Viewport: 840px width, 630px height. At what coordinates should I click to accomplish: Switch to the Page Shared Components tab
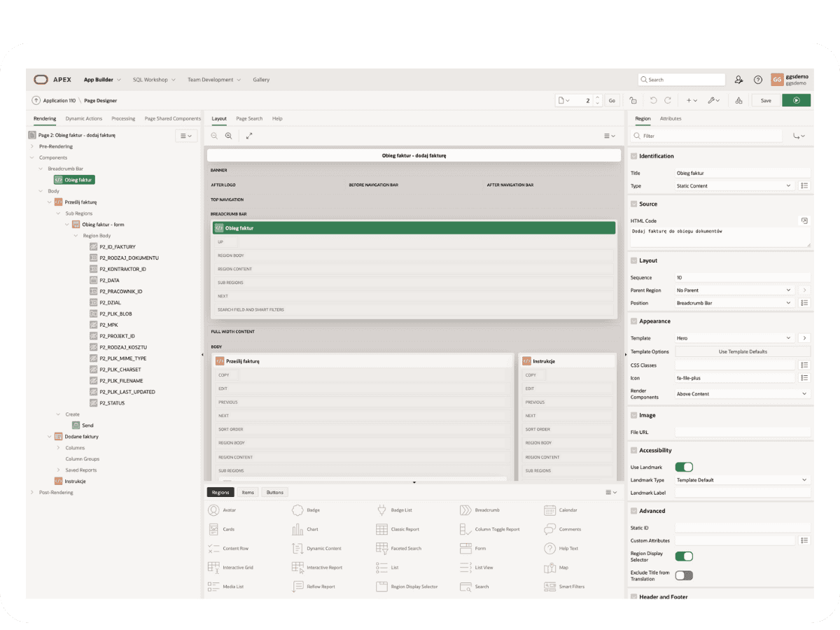pos(173,119)
